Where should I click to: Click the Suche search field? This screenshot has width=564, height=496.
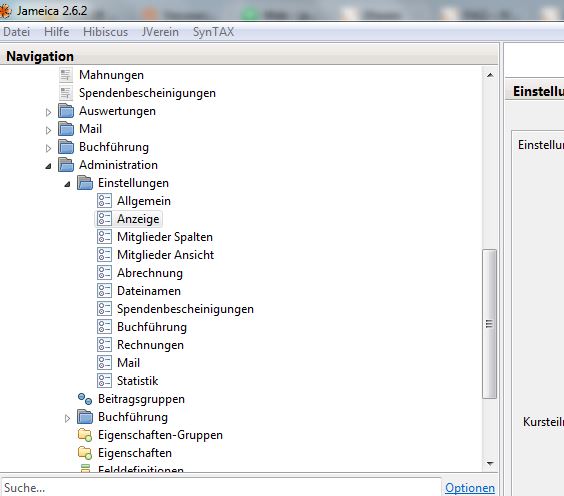(221, 487)
